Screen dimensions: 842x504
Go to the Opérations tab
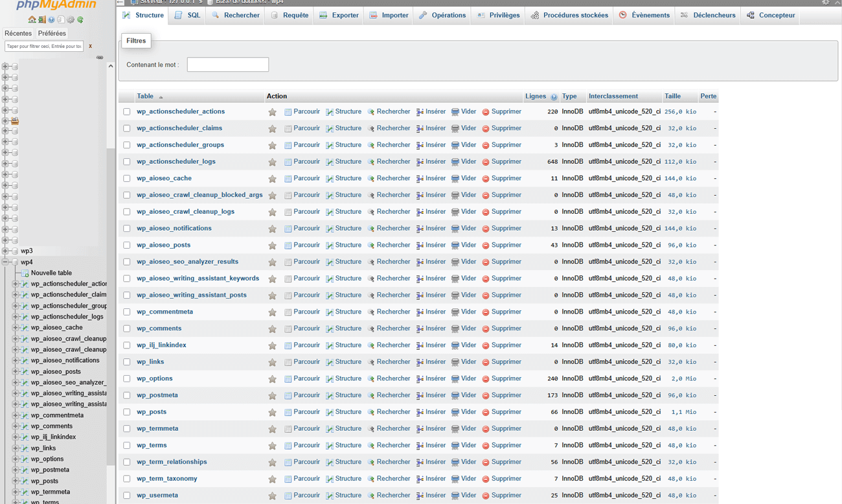coord(442,16)
